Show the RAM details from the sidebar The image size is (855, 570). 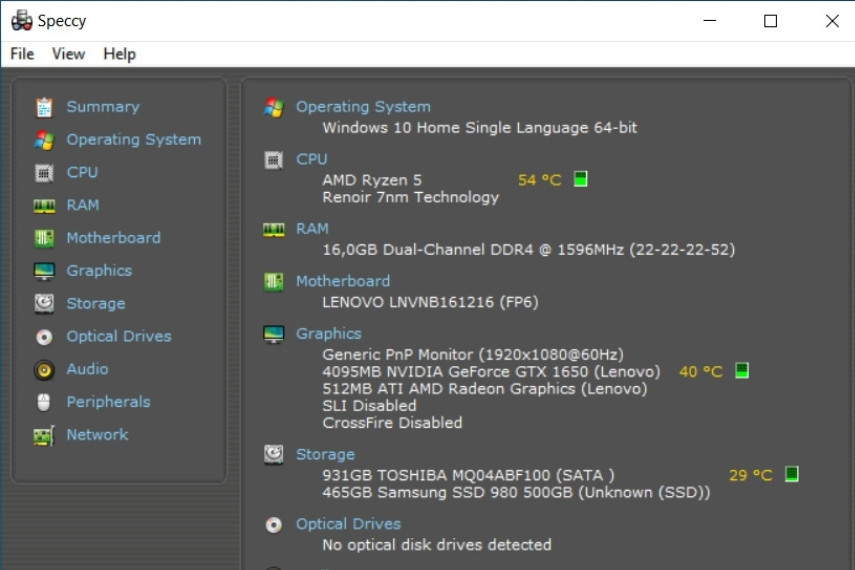tap(83, 205)
